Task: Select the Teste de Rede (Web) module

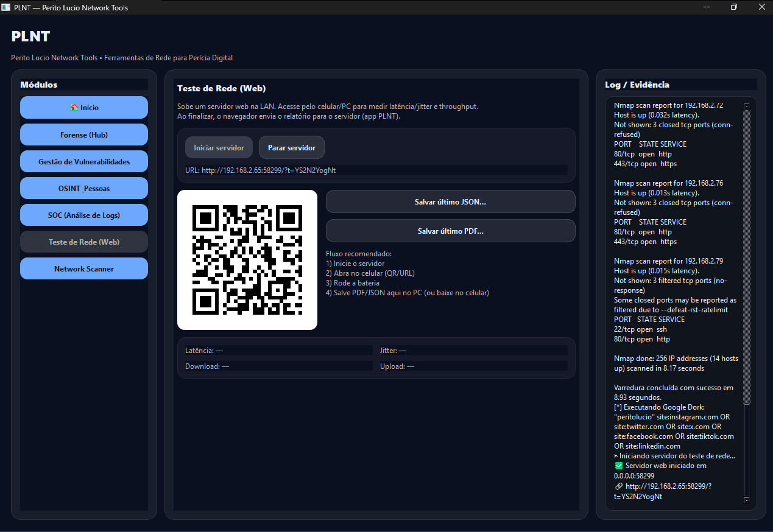Action: pos(83,242)
